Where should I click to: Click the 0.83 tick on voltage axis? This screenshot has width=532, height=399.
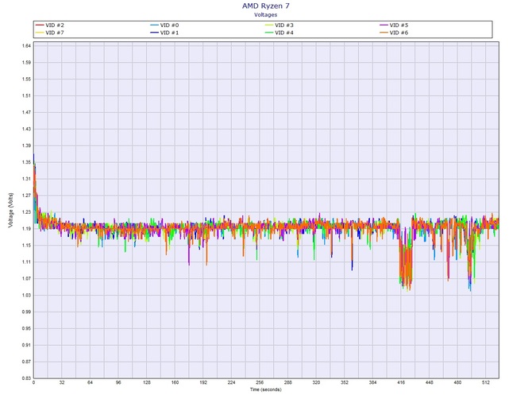[x=26, y=378]
